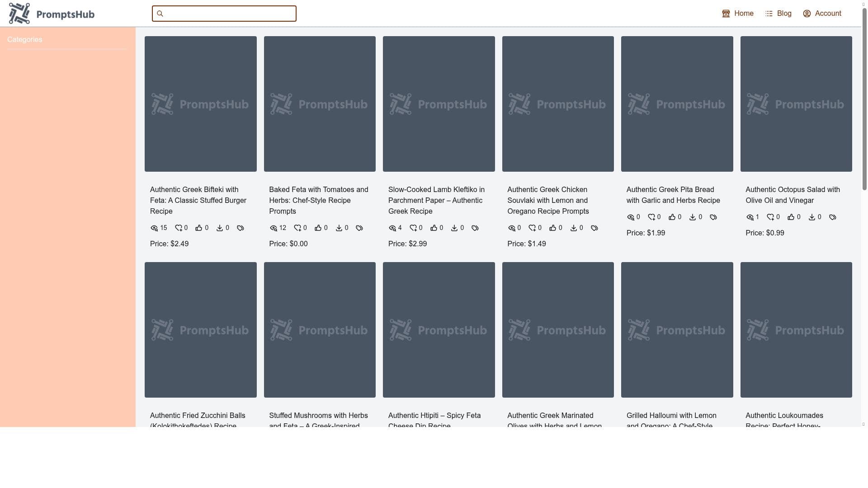The width and height of the screenshot is (868, 488).
Task: Click views icon on Baked Feta card
Action: (x=274, y=228)
